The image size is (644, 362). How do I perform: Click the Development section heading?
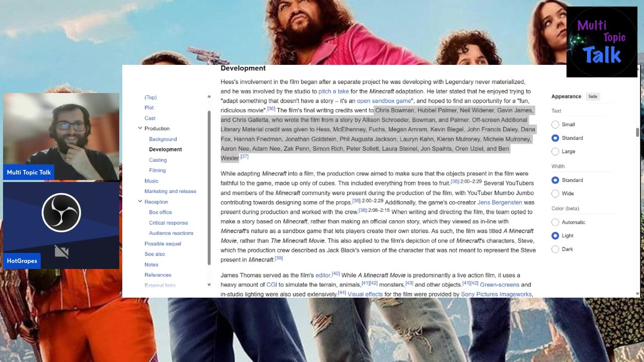243,68
